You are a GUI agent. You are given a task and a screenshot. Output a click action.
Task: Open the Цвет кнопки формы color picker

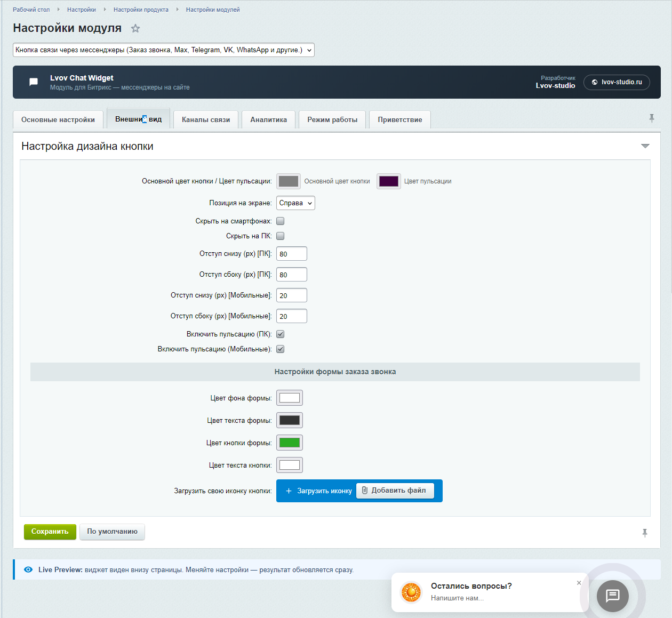pos(289,442)
